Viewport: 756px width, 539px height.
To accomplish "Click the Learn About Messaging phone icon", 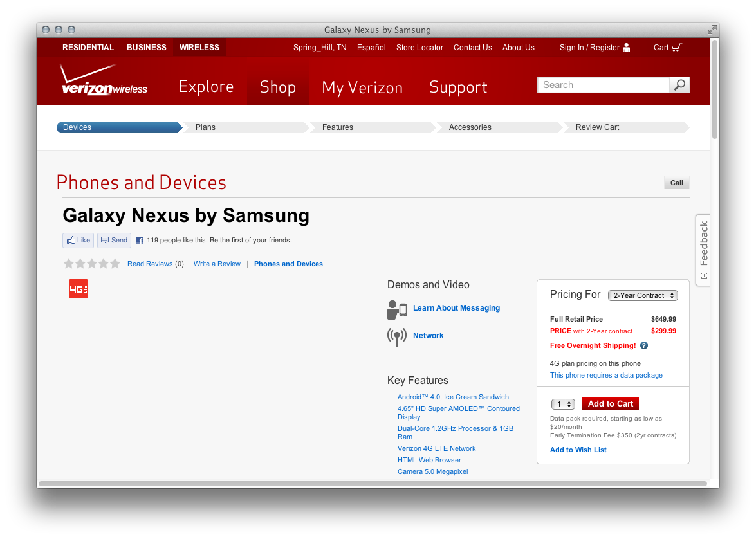I will pos(397,309).
